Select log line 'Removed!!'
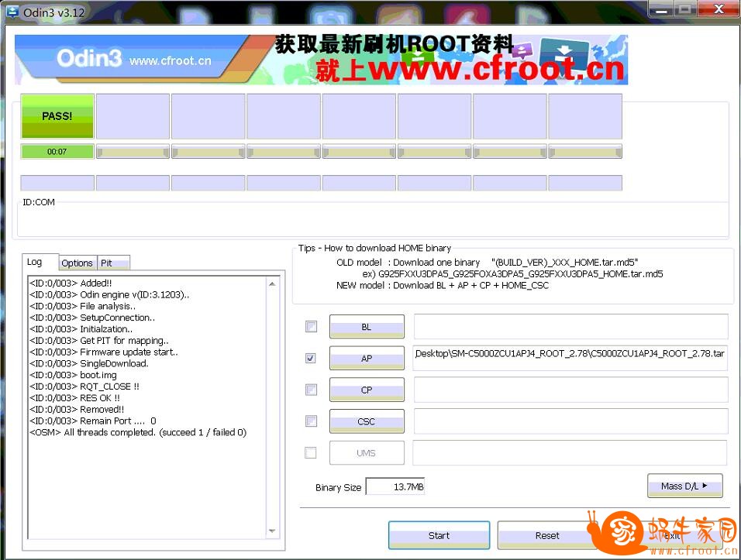 [x=77, y=410]
